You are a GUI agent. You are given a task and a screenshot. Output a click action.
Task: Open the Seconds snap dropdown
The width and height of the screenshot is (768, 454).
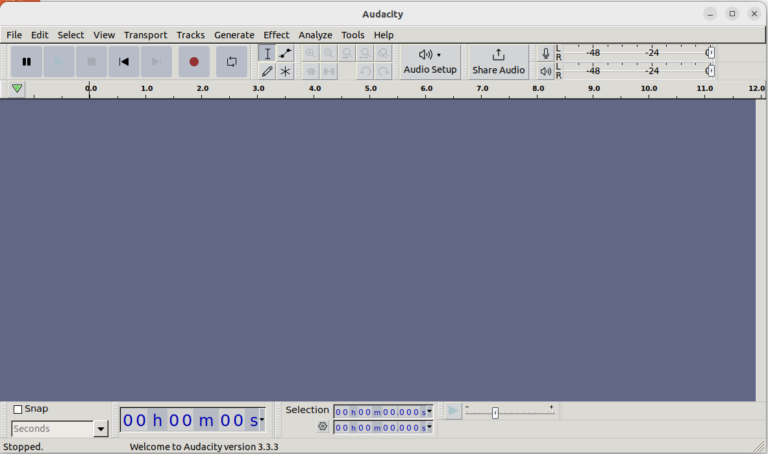(100, 429)
